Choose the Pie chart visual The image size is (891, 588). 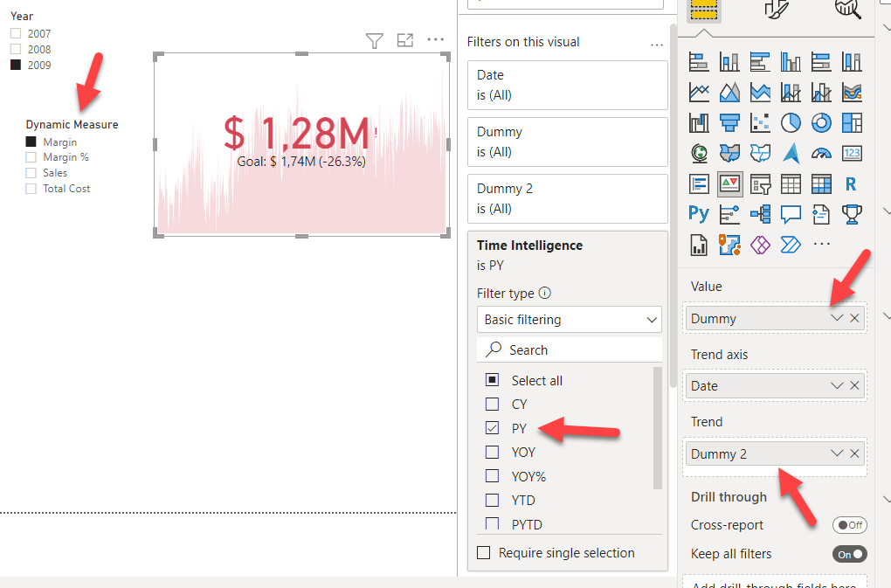tap(791, 122)
